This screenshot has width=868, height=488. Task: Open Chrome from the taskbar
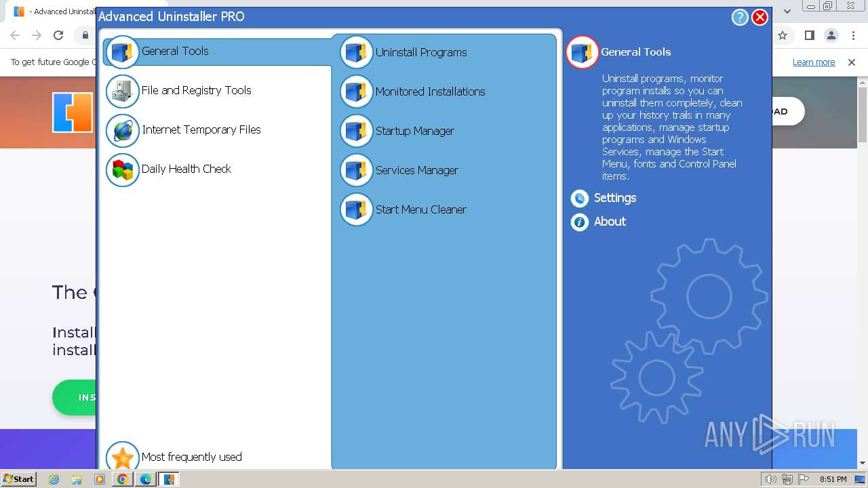[x=122, y=479]
